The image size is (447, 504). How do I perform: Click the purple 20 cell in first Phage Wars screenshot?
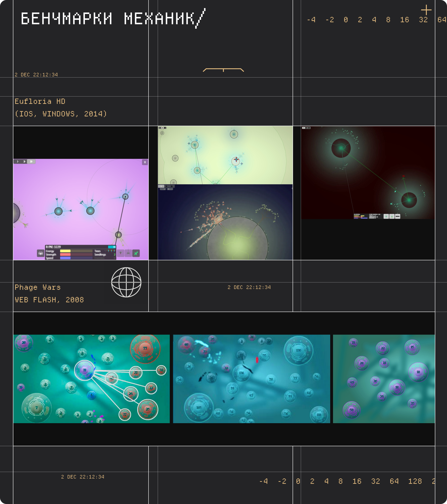click(x=24, y=343)
